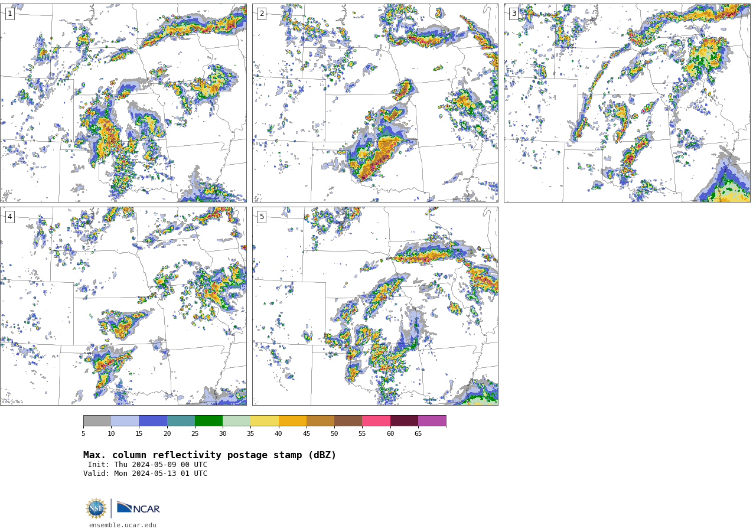Click the panel number 5 label box
This screenshot has width=756, height=532.
tap(262, 217)
